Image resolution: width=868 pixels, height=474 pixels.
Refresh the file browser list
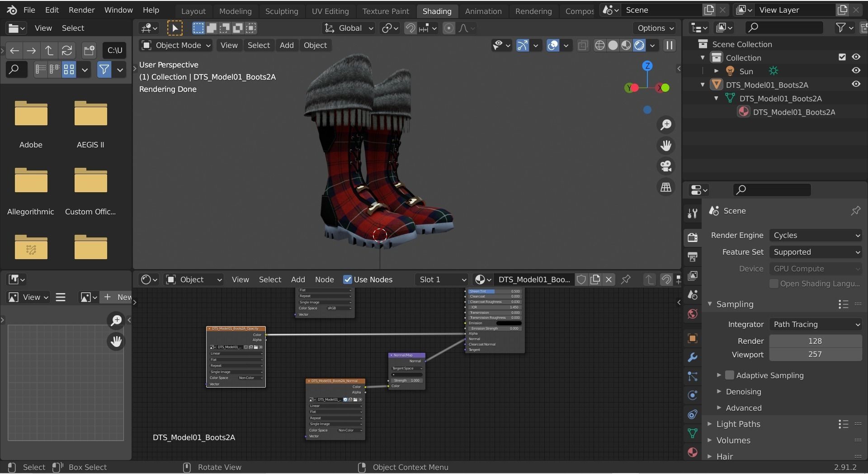pyautogui.click(x=67, y=50)
